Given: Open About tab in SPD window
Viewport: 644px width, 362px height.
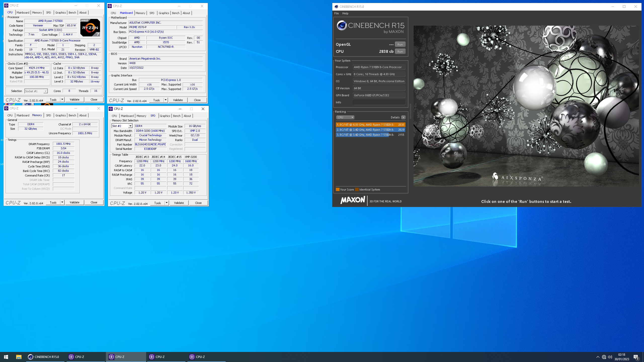Looking at the screenshot, I should pos(187,116).
